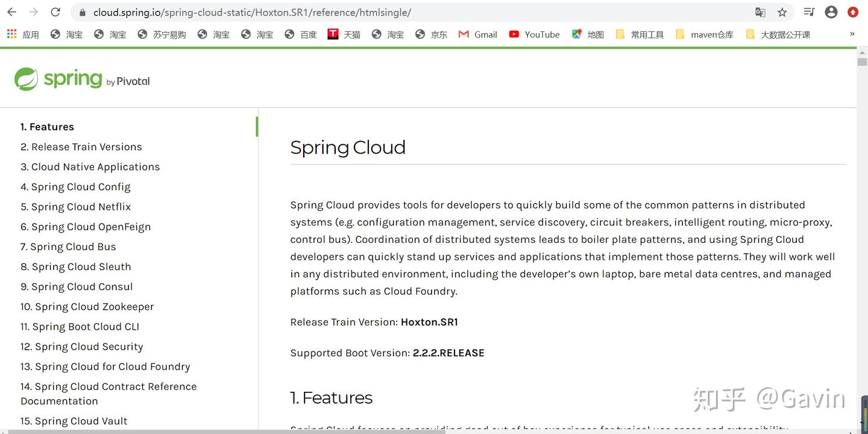This screenshot has width=868, height=434.
Task: Click the vertical scrollbar thumb
Action: point(862,62)
